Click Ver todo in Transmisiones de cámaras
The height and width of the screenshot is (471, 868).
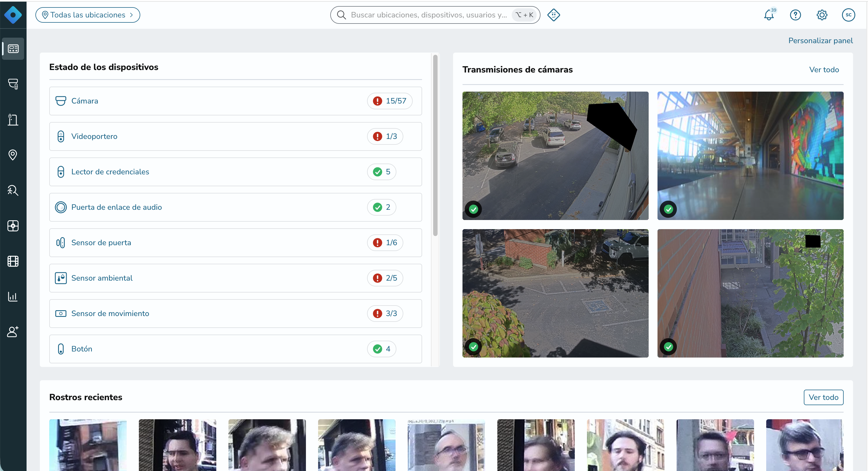(x=824, y=69)
